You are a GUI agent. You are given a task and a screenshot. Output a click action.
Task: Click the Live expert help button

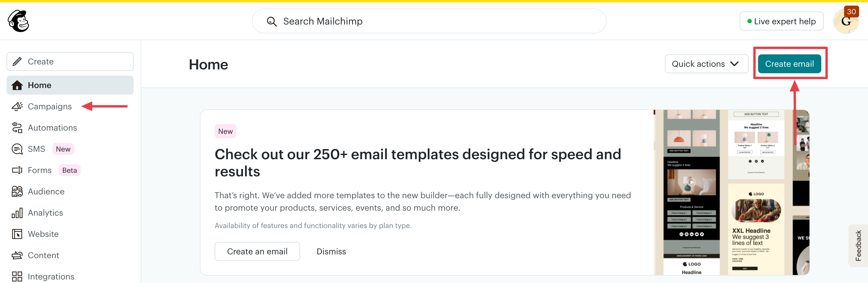point(781,21)
